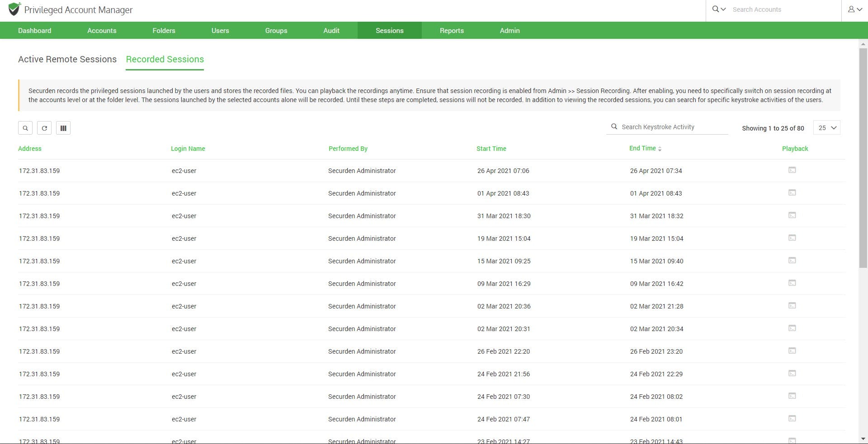
Task: Play recording ending 01 Apr 2021 08:43
Action: tap(792, 193)
